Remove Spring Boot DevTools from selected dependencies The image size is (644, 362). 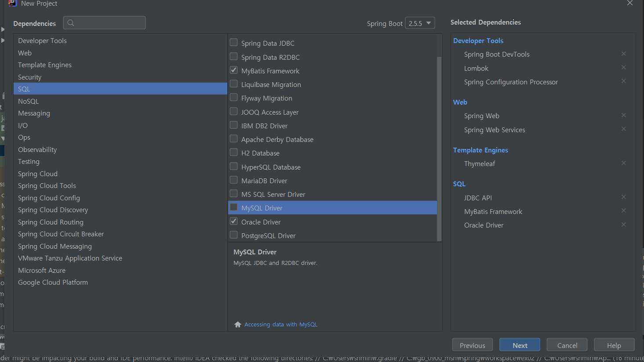coord(623,54)
